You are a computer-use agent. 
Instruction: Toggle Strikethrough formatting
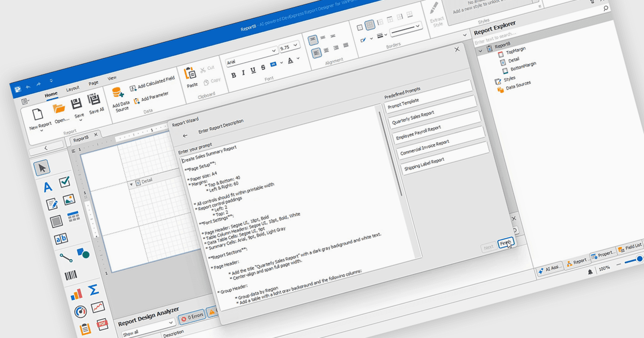262,67
